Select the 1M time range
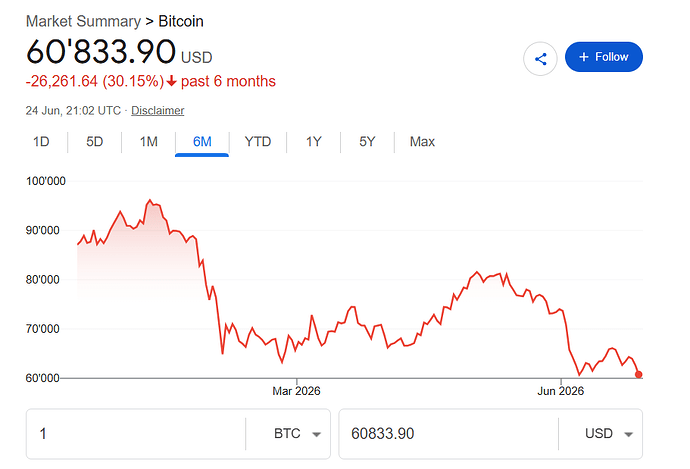 click(149, 142)
